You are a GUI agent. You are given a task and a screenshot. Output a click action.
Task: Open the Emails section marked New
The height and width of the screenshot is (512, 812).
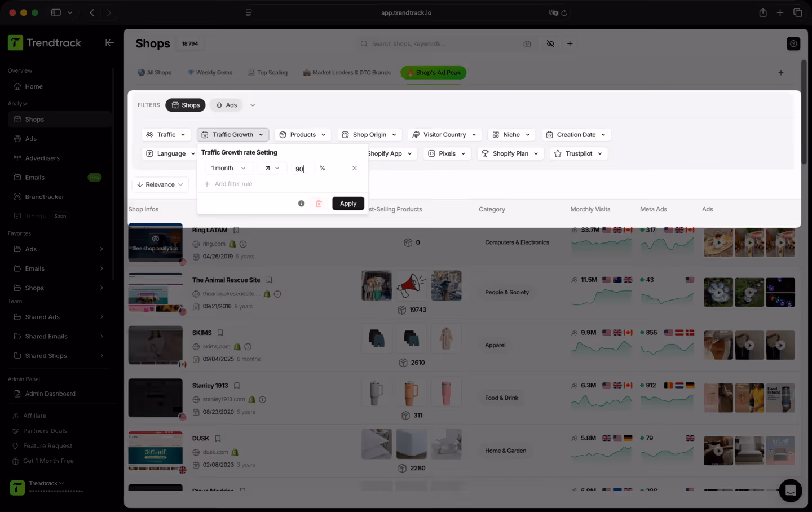(x=34, y=177)
